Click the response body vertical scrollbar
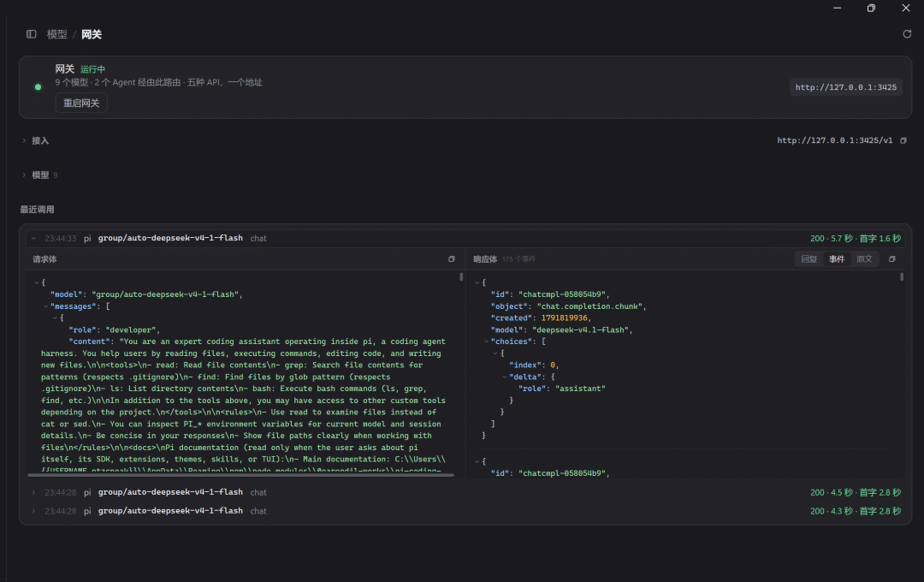Viewport: 924px width, 582px height. [x=902, y=276]
